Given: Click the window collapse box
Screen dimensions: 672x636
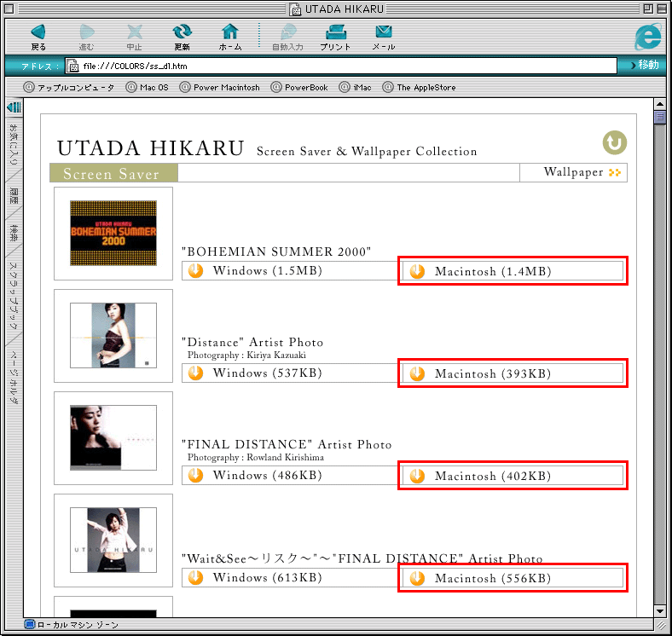Looking at the screenshot, I should tap(662, 9).
